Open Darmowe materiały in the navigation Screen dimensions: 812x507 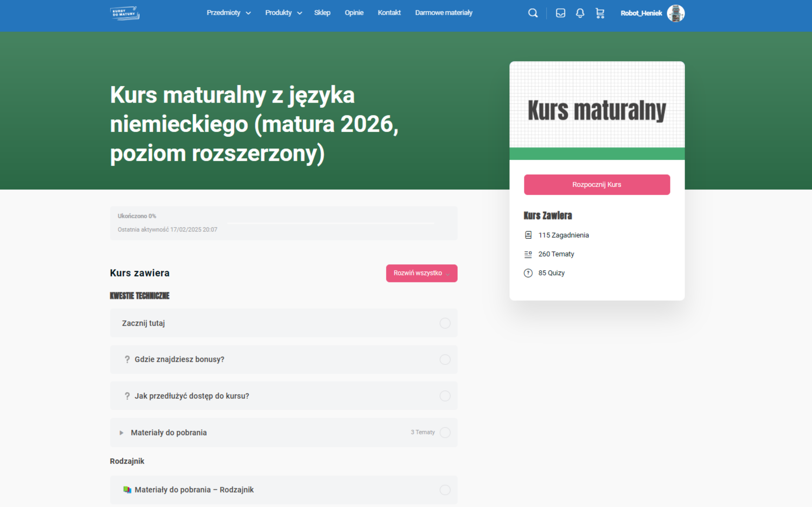(x=443, y=13)
